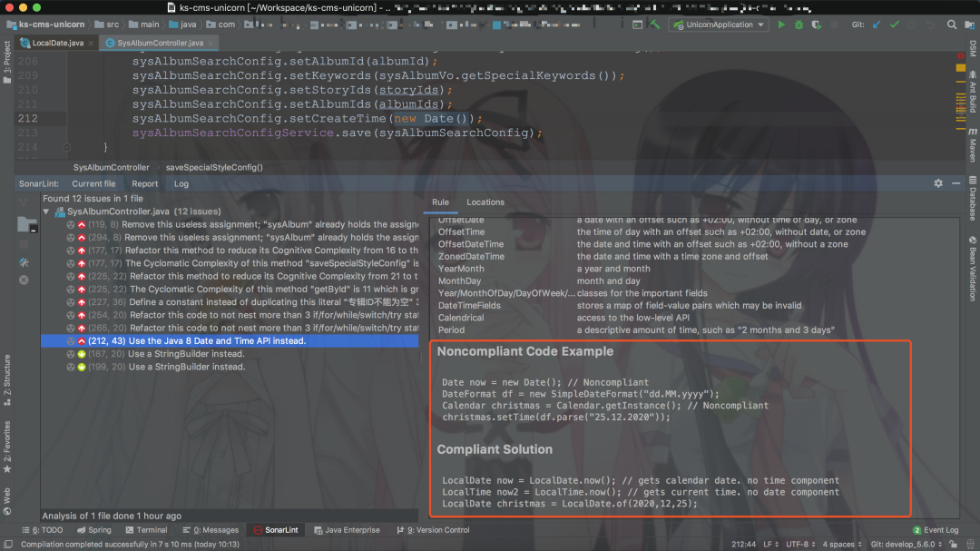Build project with the green hammer icon

(x=654, y=25)
